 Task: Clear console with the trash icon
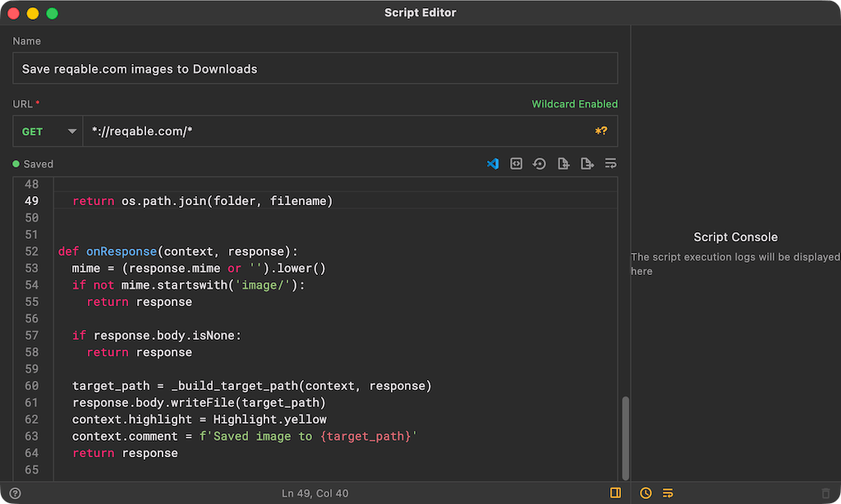tap(826, 493)
